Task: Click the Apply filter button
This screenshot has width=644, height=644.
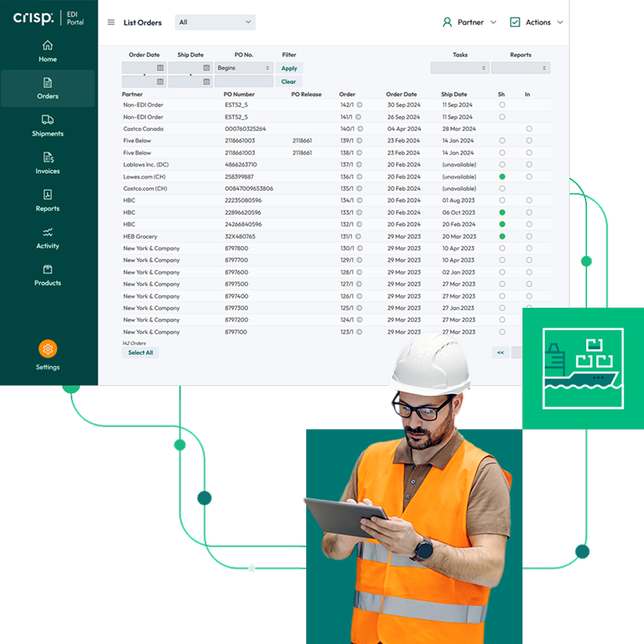Action: coord(289,68)
